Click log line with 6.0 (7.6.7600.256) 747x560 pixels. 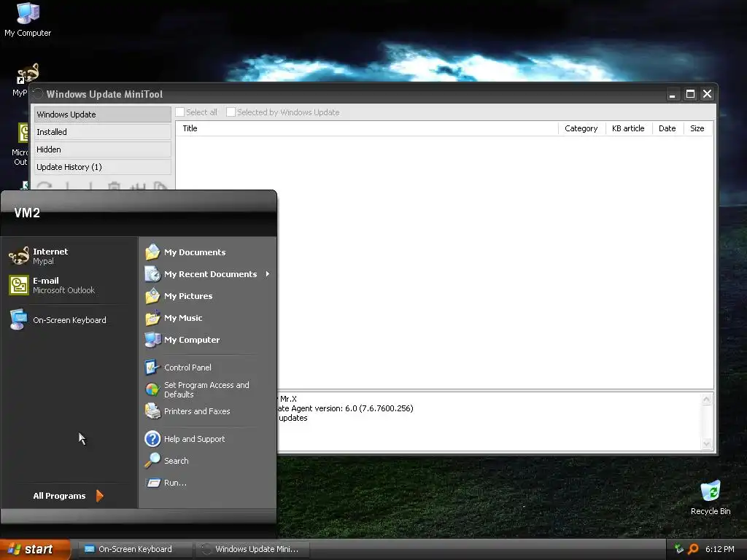(346, 408)
